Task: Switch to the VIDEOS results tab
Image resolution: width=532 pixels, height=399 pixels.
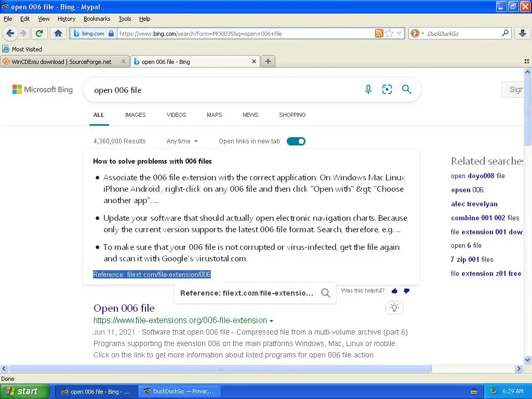Action: pos(176,115)
